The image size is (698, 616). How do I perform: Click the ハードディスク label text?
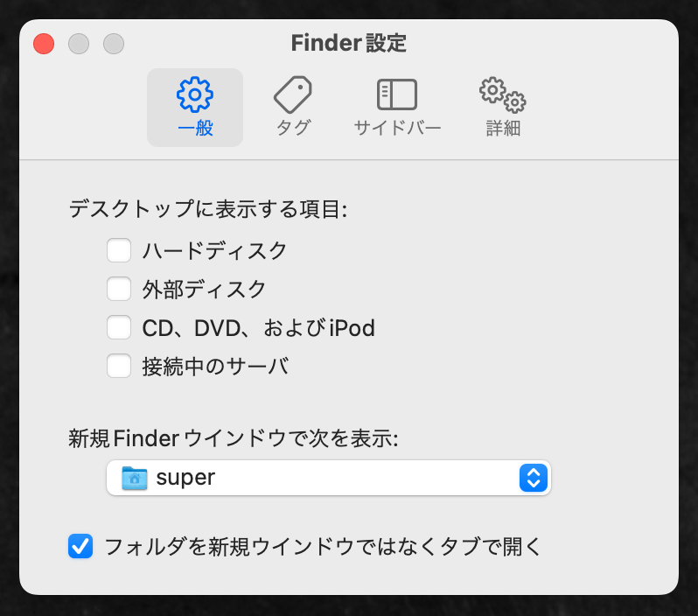coord(214,251)
